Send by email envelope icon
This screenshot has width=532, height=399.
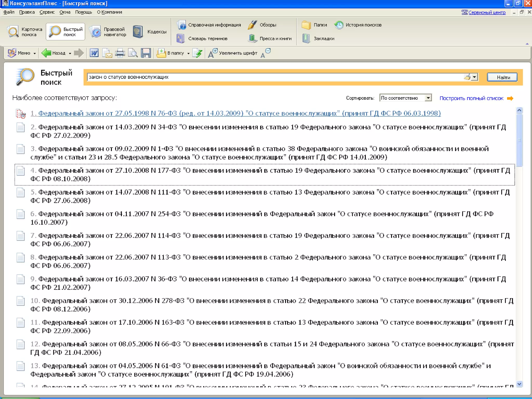107,53
